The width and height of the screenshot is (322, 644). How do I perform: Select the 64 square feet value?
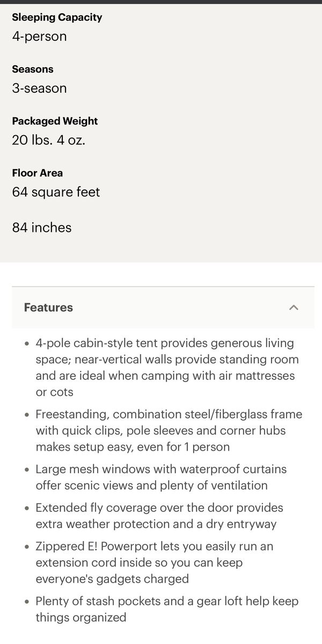[x=56, y=192]
